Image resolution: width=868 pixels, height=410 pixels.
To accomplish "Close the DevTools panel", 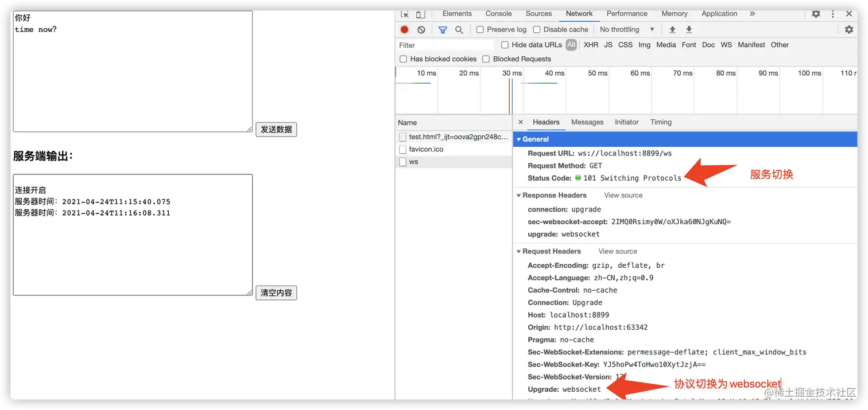I will click(x=849, y=14).
